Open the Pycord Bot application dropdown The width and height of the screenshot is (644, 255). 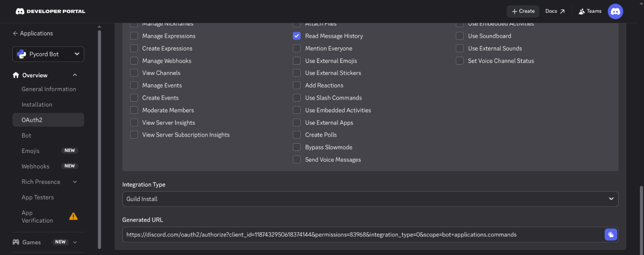(x=48, y=54)
